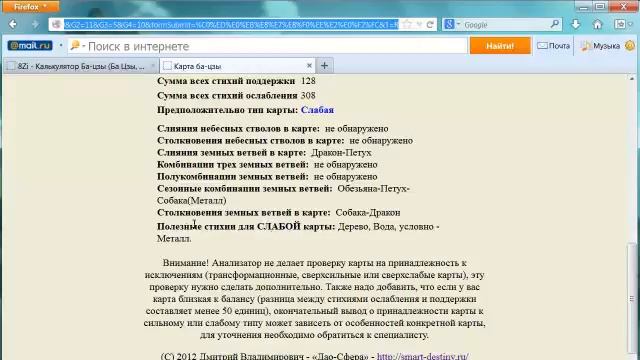This screenshot has width=640, height=360.
Task: Open the search icon dropdown in mail.ru toolbar
Action: coord(77,46)
